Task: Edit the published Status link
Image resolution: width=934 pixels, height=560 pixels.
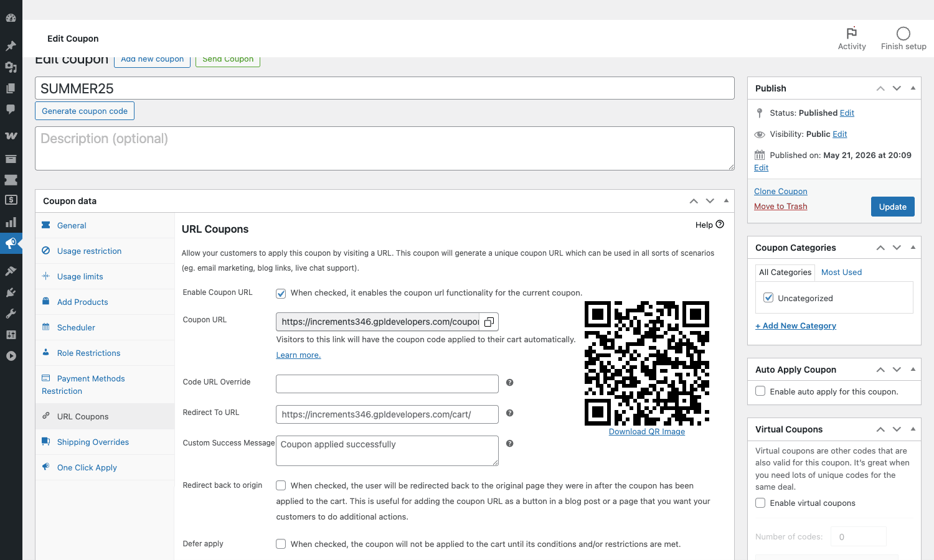Action: [847, 113]
